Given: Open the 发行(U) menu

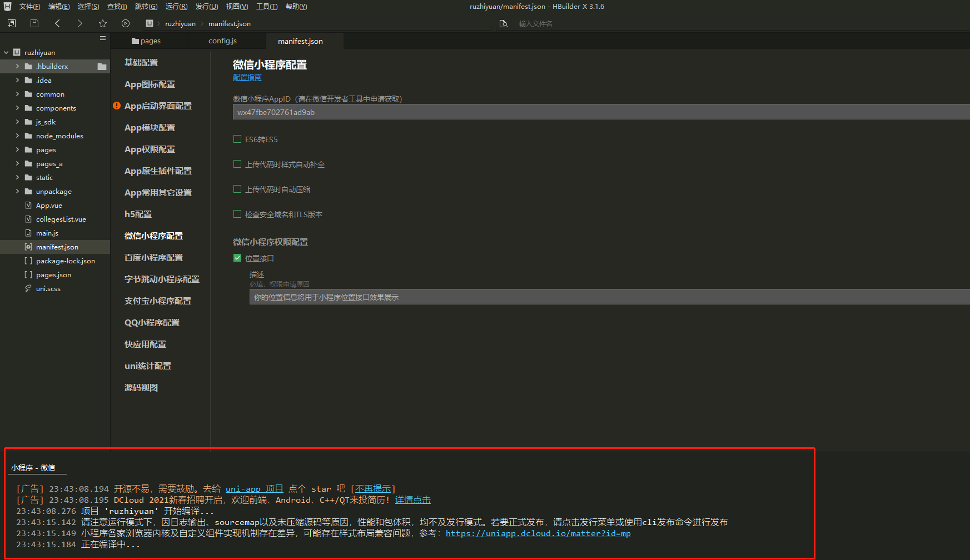Looking at the screenshot, I should [x=206, y=7].
